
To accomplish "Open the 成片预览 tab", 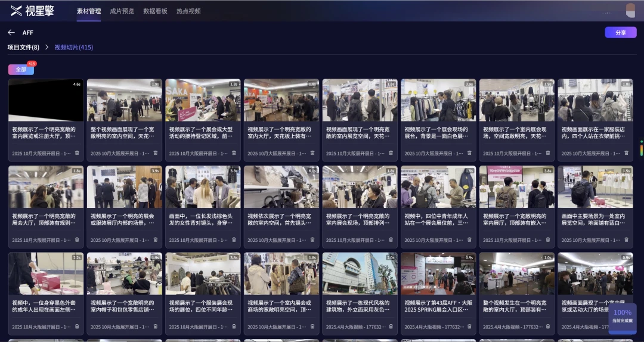I will [x=122, y=11].
